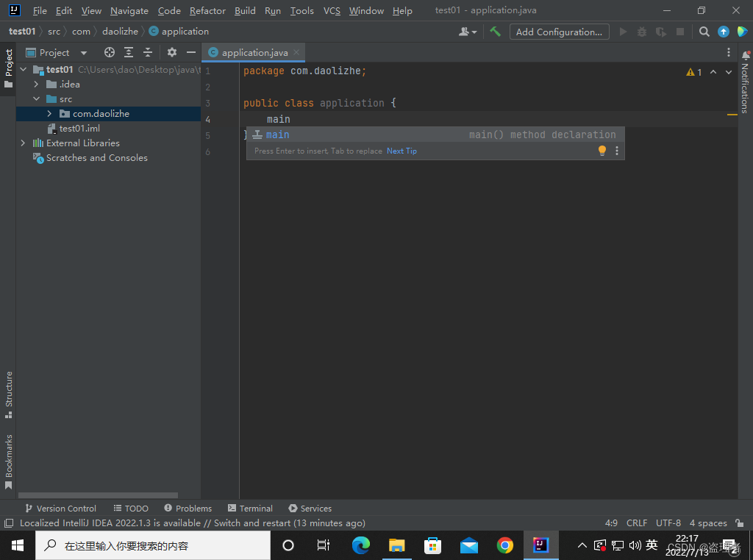This screenshot has height=560, width=753.
Task: Expand the External Libraries node
Action: [x=23, y=143]
